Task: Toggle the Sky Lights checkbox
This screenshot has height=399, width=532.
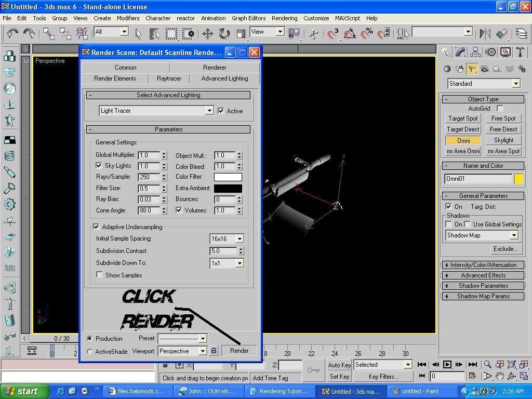Action: [99, 165]
